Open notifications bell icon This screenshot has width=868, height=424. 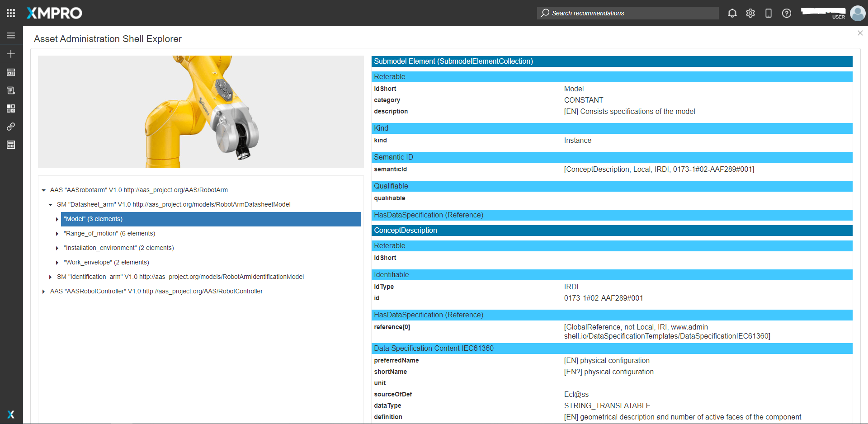pos(732,13)
